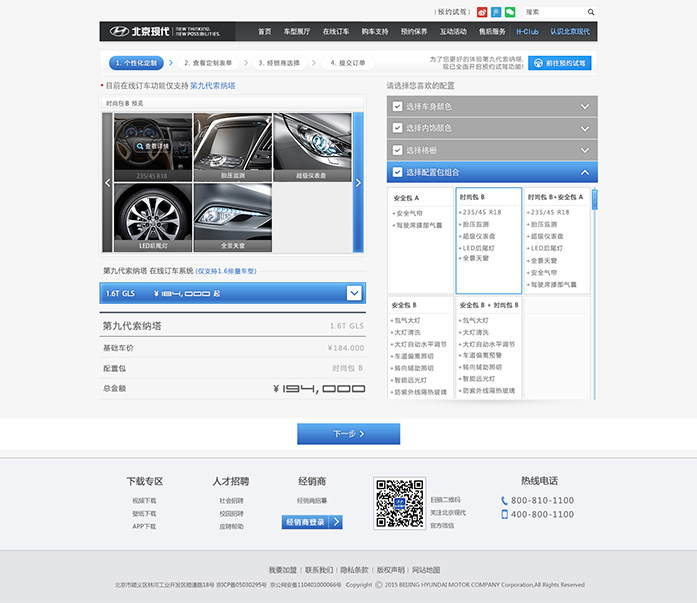Screen dimensions: 697x603
Task: Open the 1.6T GLS model dropdown
Action: tap(354, 293)
